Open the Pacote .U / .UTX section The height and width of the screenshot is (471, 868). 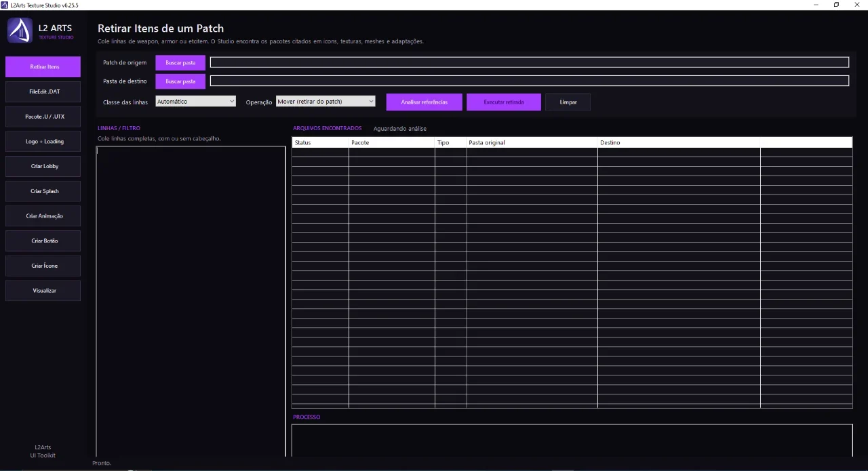tap(43, 117)
